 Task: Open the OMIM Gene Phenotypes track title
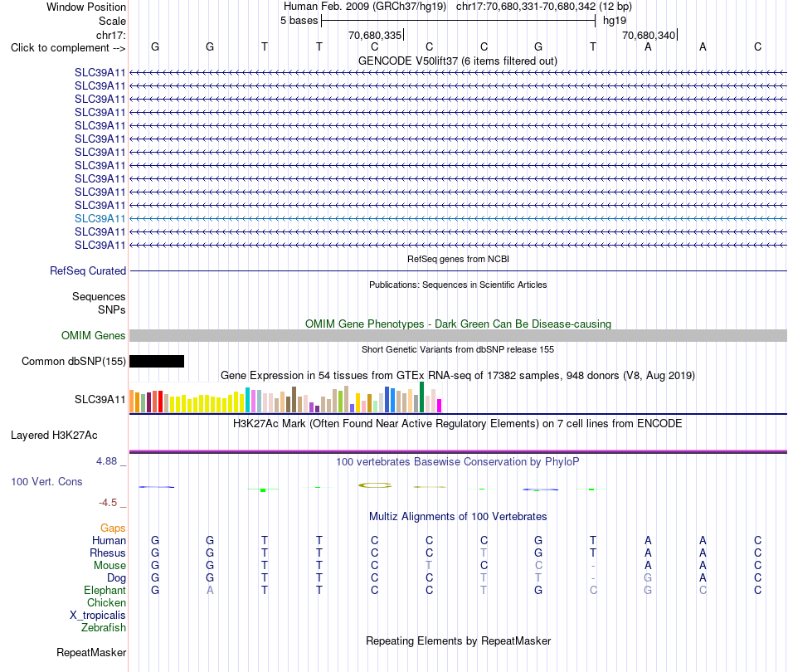[458, 324]
